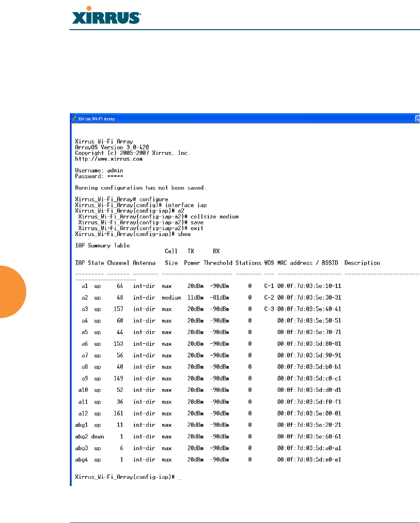Click the '(config-iap)# show' command line

click(133, 234)
